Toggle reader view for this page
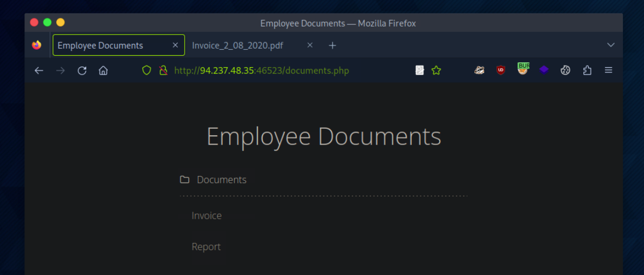The image size is (644, 275). coord(419,70)
